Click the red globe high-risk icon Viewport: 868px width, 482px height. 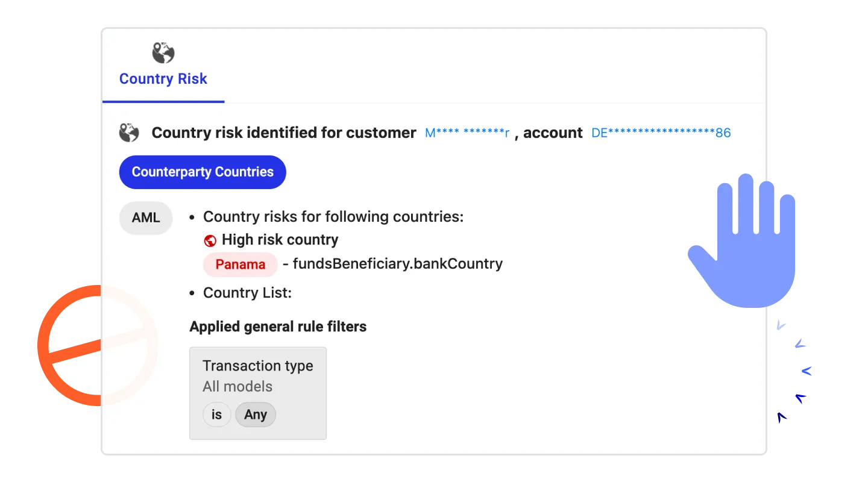pyautogui.click(x=210, y=240)
